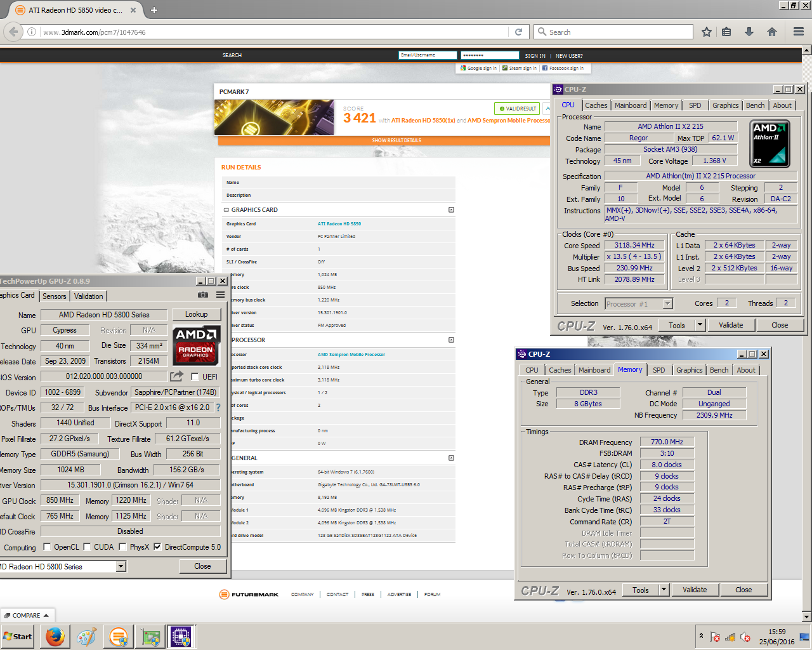Click show desktop icon beside clock
The image size is (812, 650).
click(804, 637)
